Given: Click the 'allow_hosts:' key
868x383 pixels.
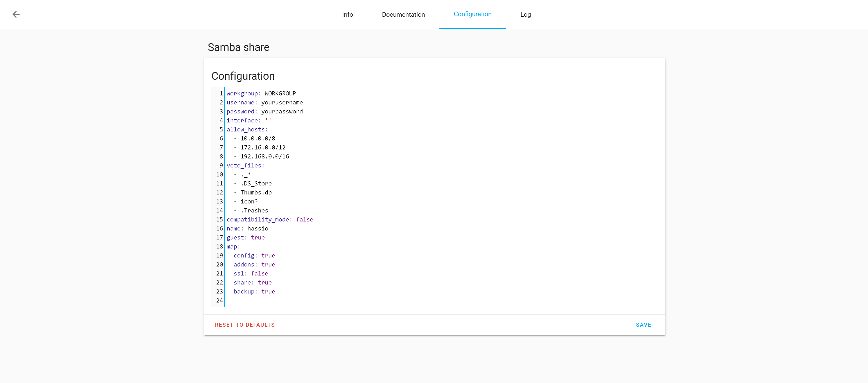Looking at the screenshot, I should [x=247, y=130].
